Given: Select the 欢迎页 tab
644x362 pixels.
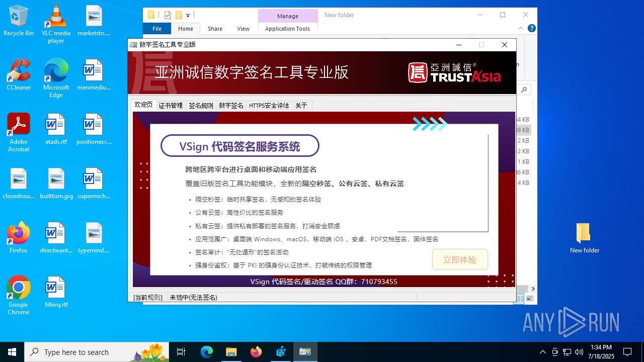Looking at the screenshot, I should point(143,105).
